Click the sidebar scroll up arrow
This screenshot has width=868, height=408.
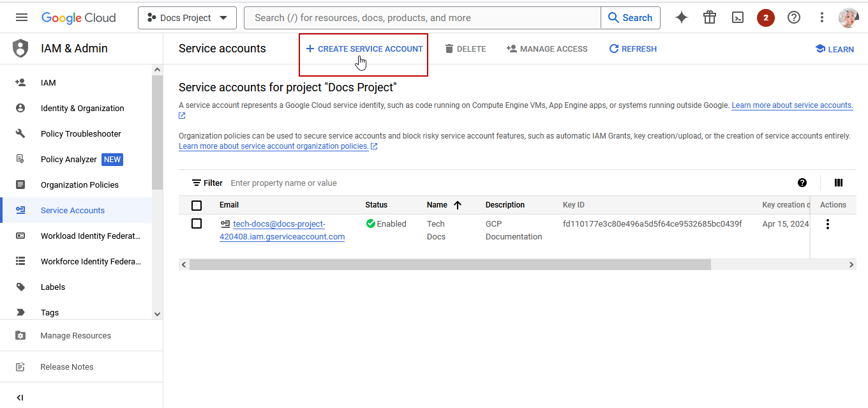click(x=158, y=70)
